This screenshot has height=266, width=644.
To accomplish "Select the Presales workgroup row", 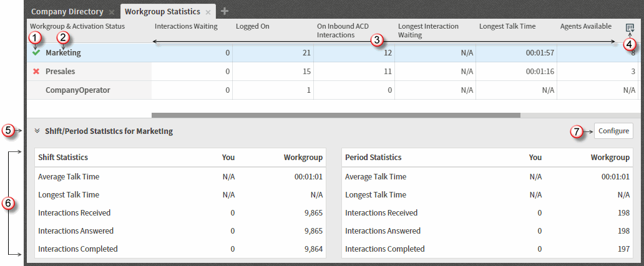I will coord(333,71).
